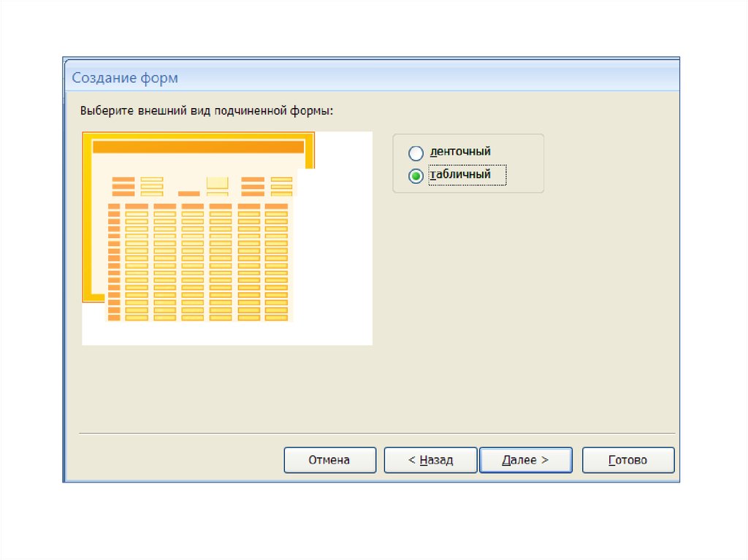Click the ленточный option label text
Viewport: 748px width, 560px height.
[459, 152]
